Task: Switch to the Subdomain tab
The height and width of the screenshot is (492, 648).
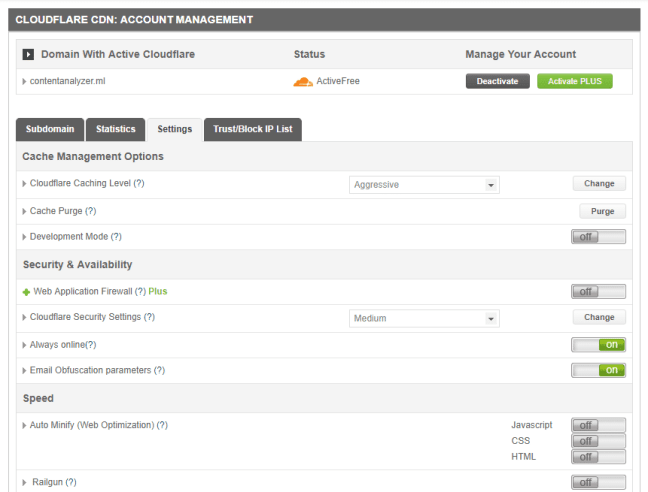Action: point(50,129)
